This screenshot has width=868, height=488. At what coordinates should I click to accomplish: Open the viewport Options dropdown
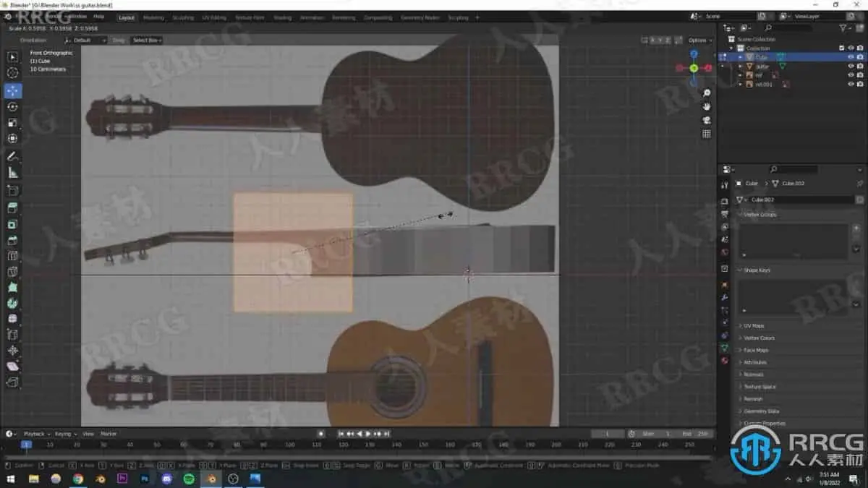(x=699, y=40)
